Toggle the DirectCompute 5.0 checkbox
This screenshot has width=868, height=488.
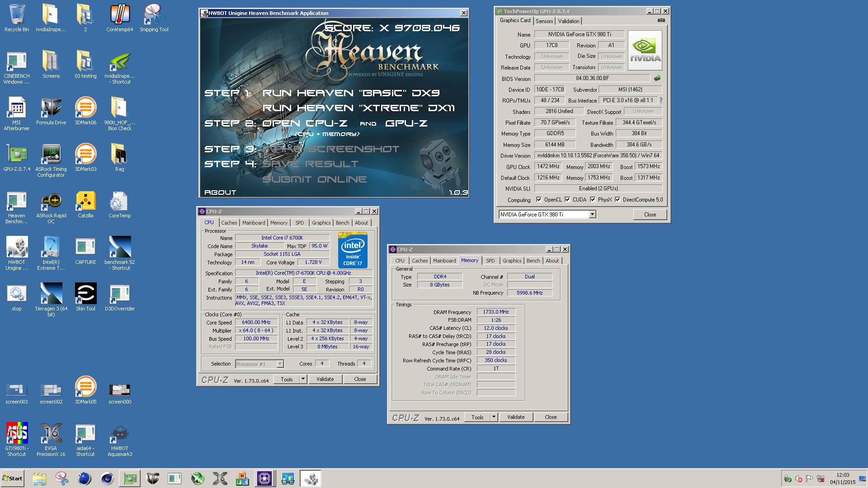coord(617,199)
